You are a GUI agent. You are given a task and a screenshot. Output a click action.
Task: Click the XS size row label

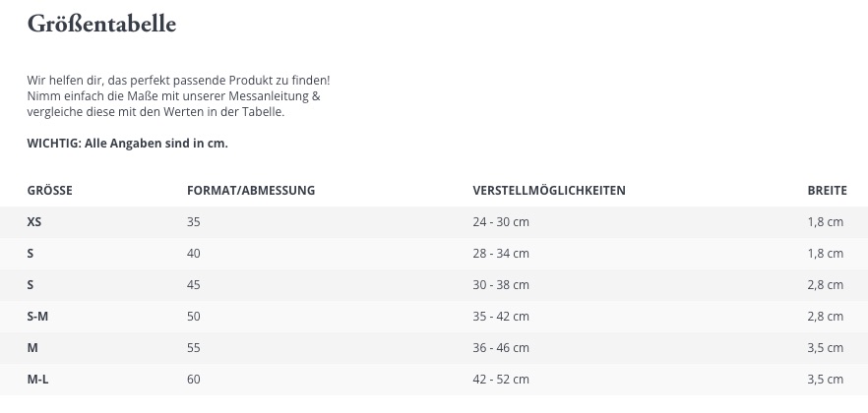(x=34, y=222)
